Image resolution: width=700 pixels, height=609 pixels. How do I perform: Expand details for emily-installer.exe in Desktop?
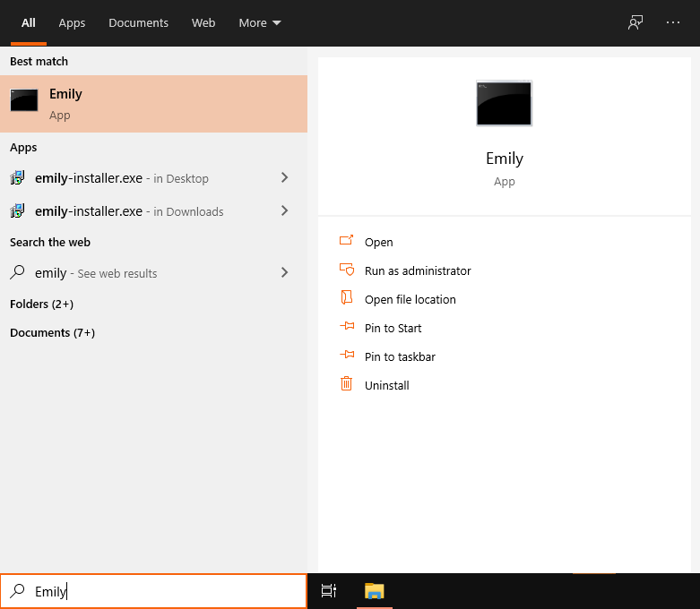pos(284,177)
